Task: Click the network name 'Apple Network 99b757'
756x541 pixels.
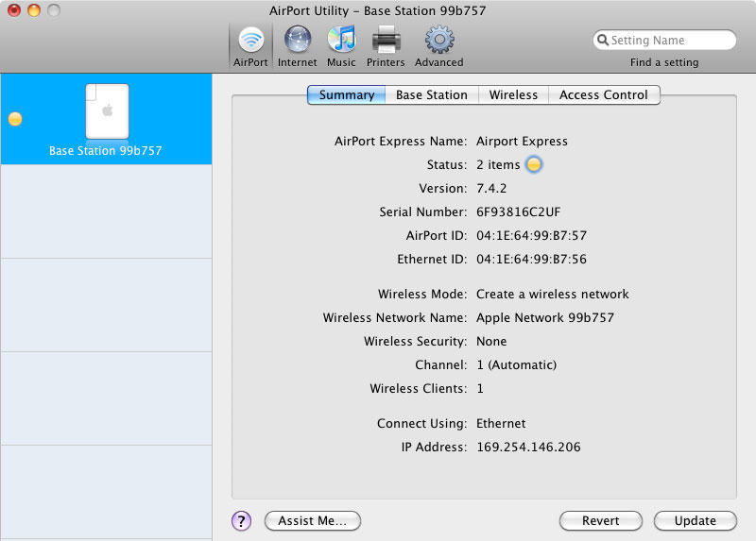Action: (x=545, y=318)
